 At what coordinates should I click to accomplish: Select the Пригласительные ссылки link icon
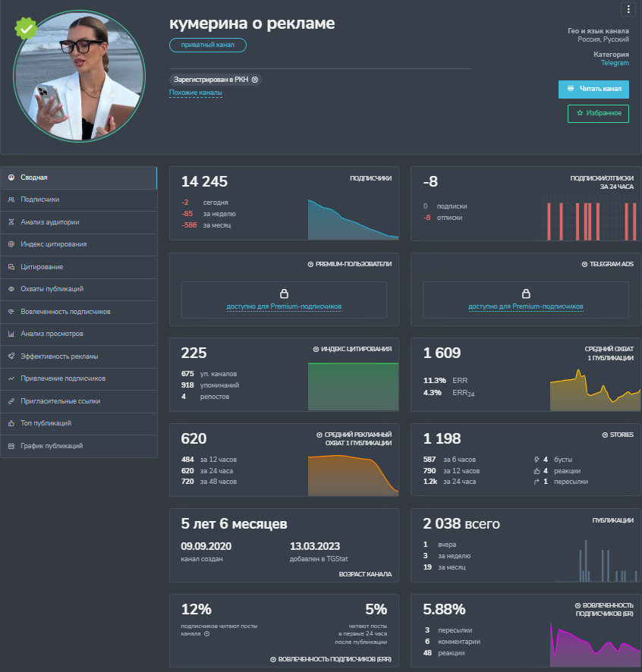11,401
